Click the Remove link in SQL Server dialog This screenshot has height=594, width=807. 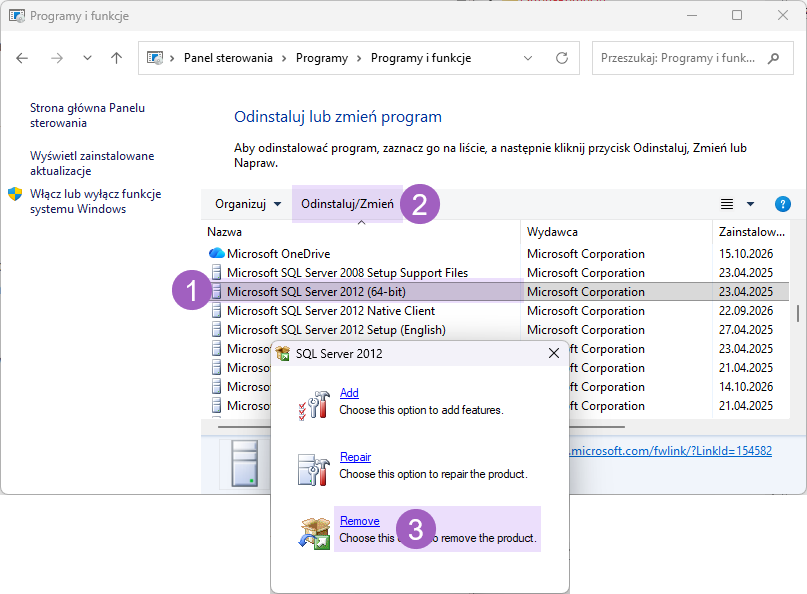(x=359, y=521)
